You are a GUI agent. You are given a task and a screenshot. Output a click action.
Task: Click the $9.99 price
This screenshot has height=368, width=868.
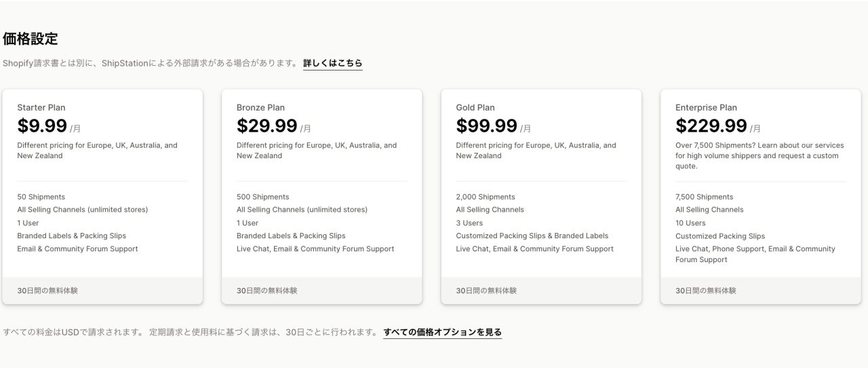42,126
